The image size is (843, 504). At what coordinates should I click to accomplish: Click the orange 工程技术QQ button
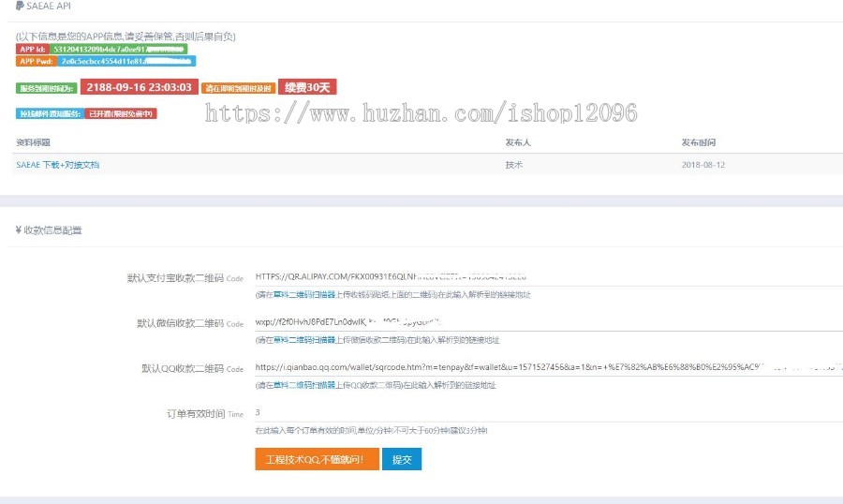tap(317, 459)
